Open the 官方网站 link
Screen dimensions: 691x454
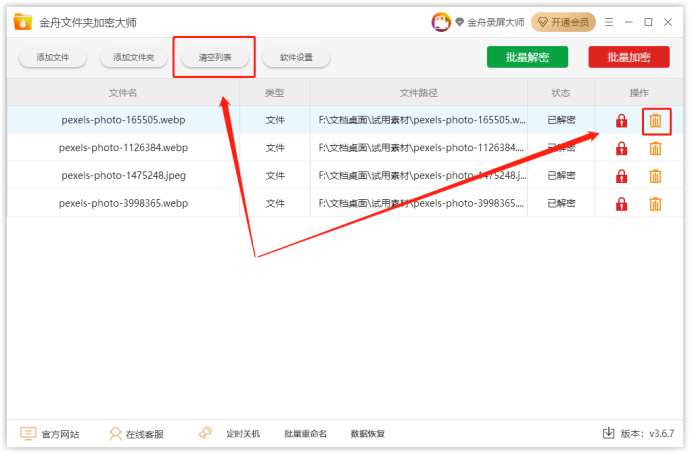pyautogui.click(x=60, y=434)
